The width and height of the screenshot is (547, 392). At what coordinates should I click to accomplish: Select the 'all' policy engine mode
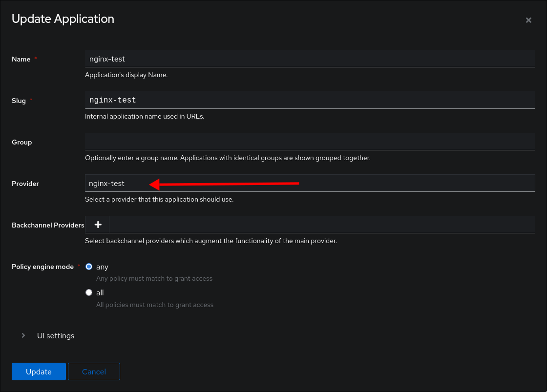point(89,292)
